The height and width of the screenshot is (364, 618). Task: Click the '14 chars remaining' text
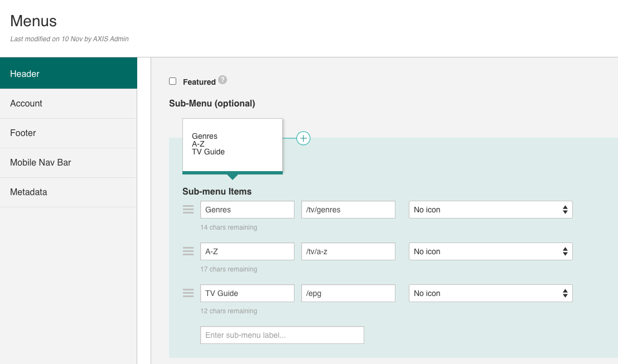(x=229, y=227)
